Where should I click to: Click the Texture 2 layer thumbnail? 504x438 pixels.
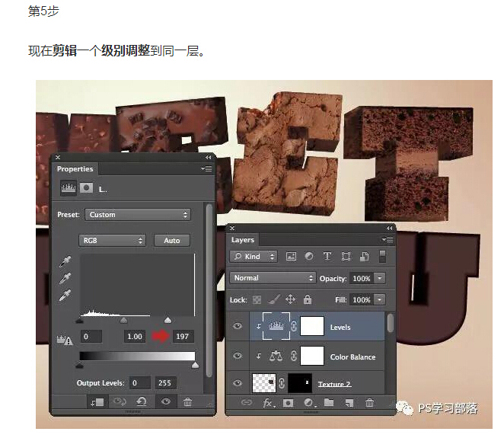[264, 383]
